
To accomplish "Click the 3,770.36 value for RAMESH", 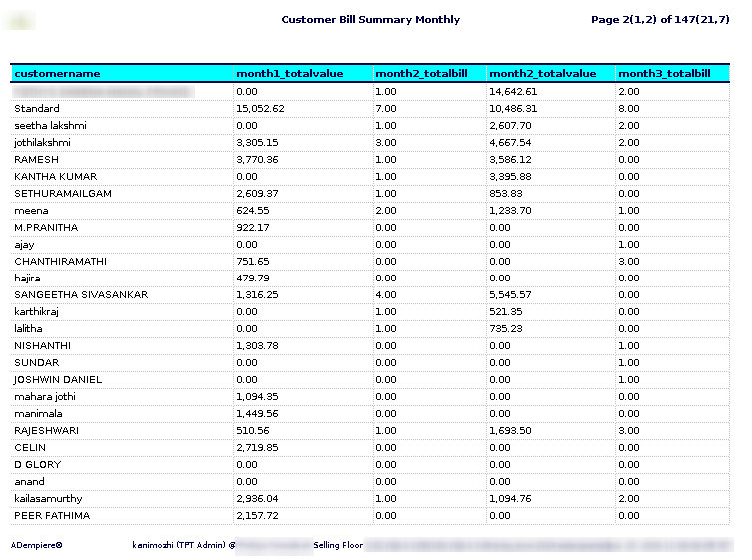I will (x=257, y=159).
